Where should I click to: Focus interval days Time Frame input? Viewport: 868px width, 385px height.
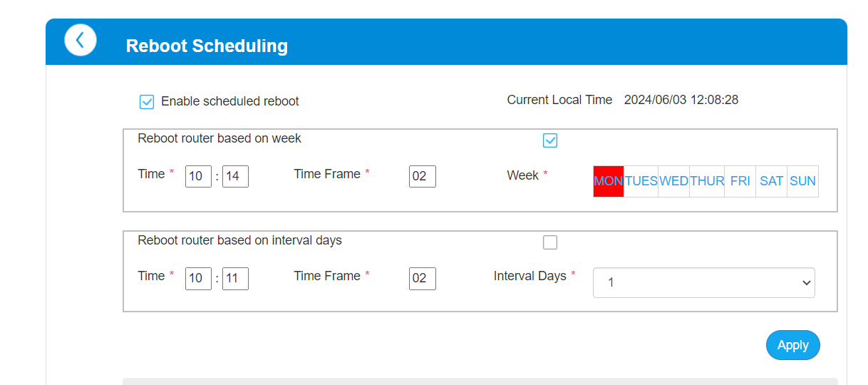coord(422,278)
